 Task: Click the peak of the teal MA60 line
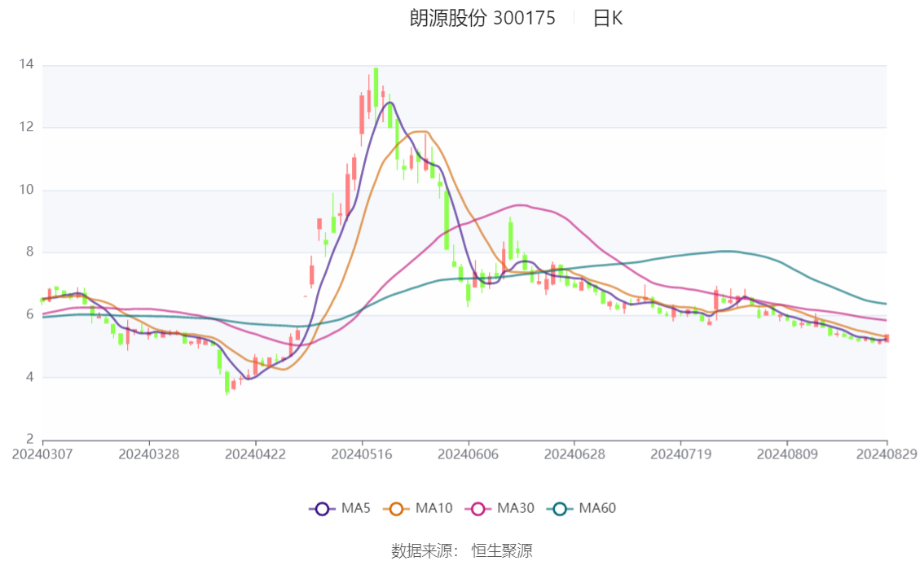pyautogui.click(x=727, y=252)
